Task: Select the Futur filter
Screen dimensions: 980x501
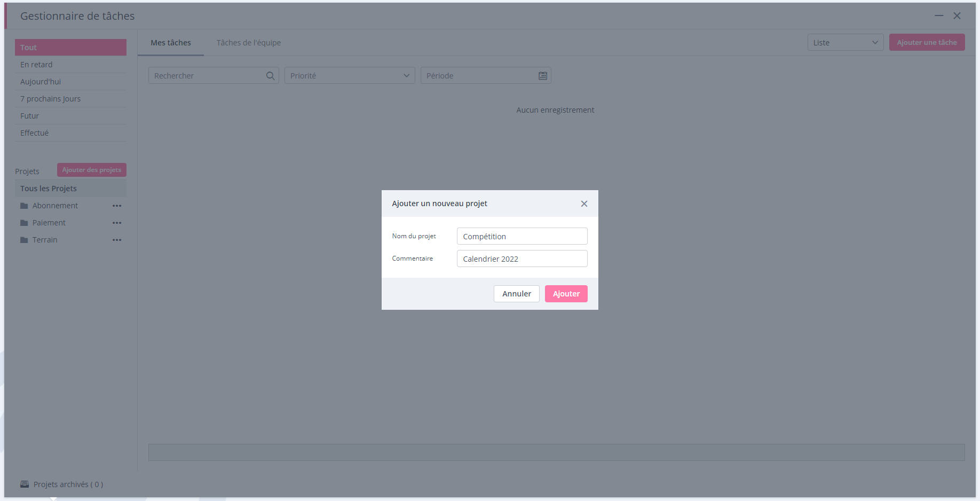Action: [x=70, y=116]
